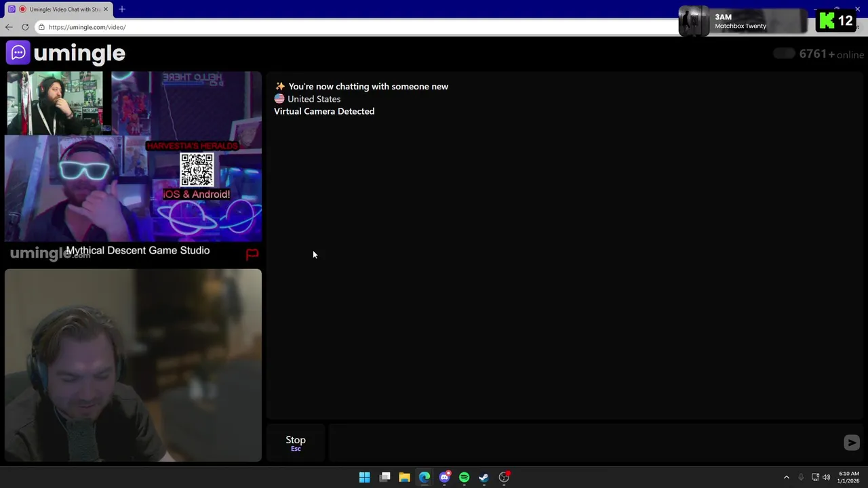The width and height of the screenshot is (868, 488).
Task: Open Task View from the taskbar
Action: (x=384, y=477)
